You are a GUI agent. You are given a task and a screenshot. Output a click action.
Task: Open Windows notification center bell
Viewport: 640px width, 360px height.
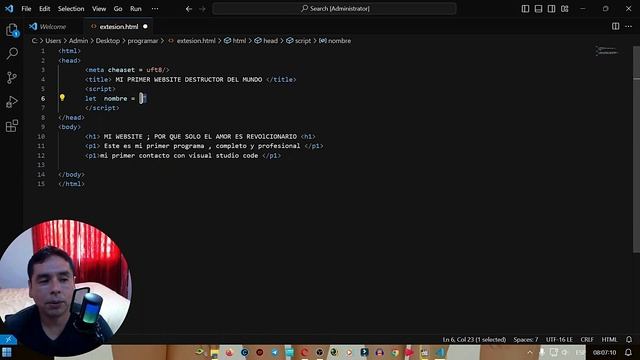pyautogui.click(x=629, y=352)
